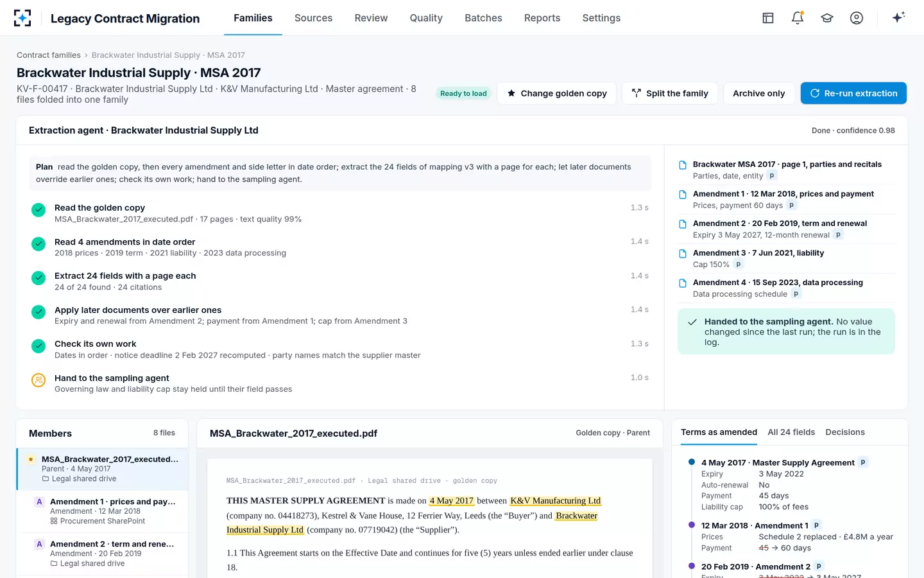
Task: Click the A badge on Amendment 1 member
Action: click(x=39, y=502)
